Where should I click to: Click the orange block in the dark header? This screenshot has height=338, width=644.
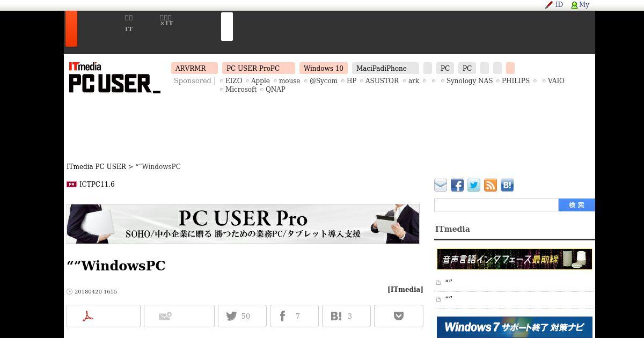pyautogui.click(x=71, y=28)
